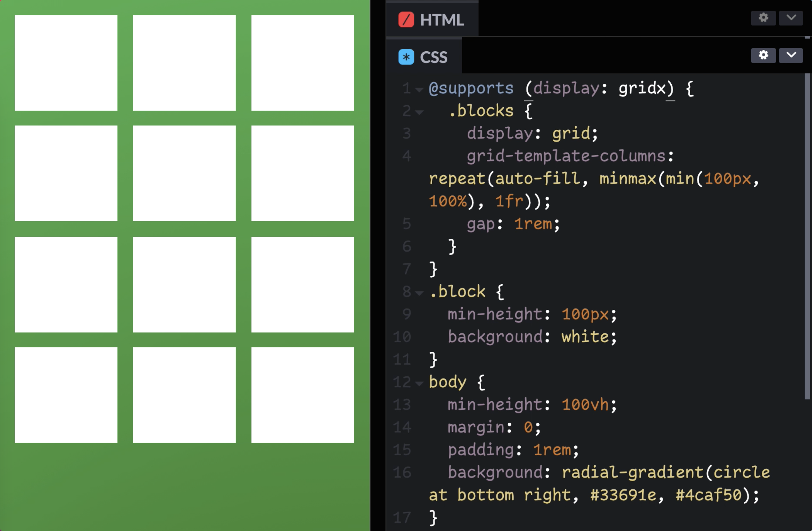Switch to the HTML tab
The height and width of the screenshot is (531, 812).
pyautogui.click(x=441, y=20)
